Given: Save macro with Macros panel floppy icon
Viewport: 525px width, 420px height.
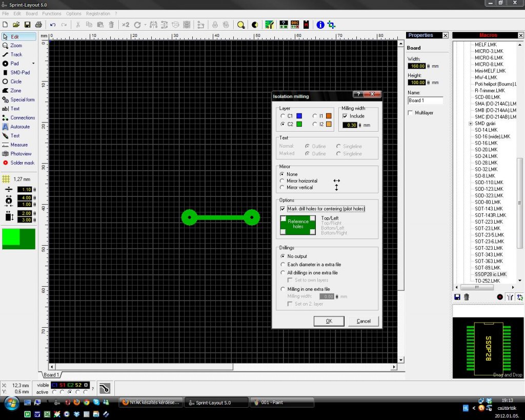Looking at the screenshot, I should [x=457, y=297].
